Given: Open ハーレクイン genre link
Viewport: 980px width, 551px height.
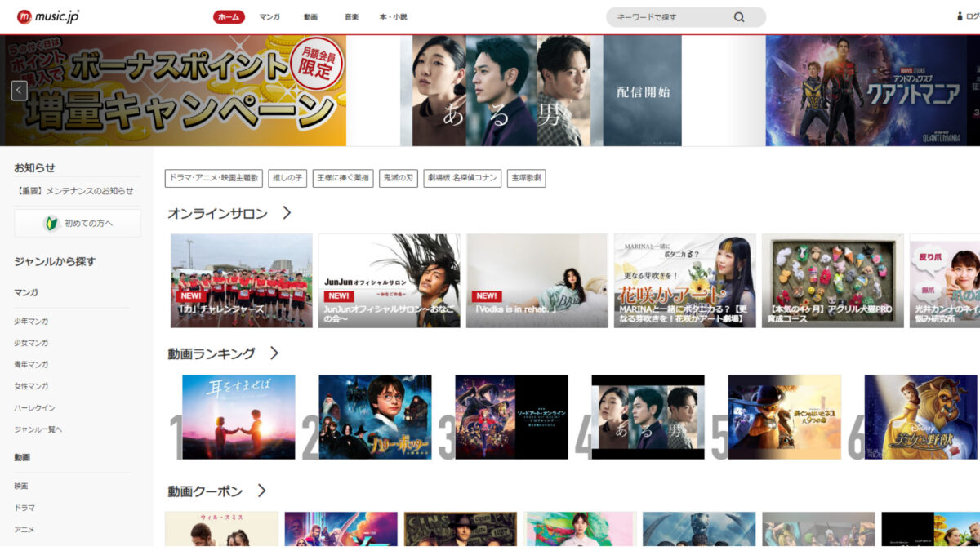Looking at the screenshot, I should 34,408.
